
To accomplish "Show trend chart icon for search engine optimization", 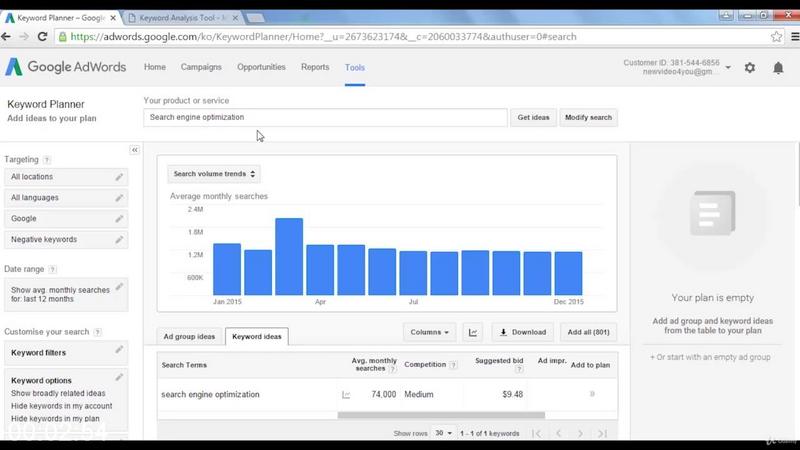I will point(346,395).
